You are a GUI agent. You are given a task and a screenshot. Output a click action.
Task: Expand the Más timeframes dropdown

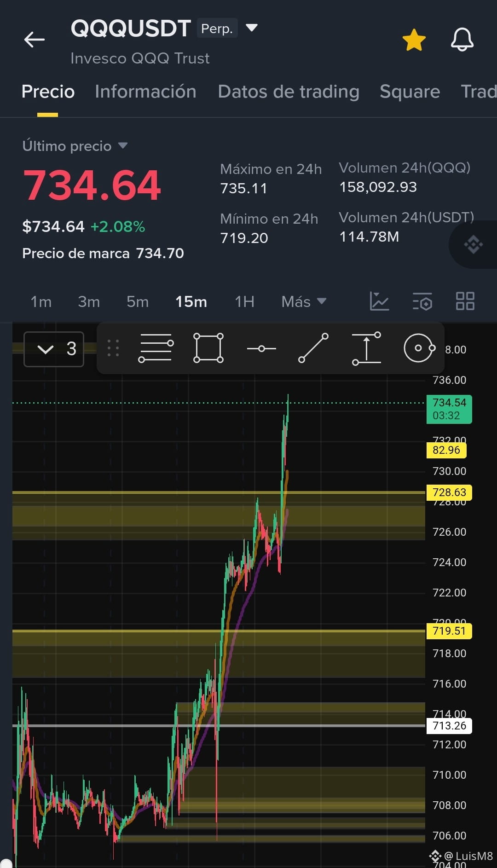point(304,302)
